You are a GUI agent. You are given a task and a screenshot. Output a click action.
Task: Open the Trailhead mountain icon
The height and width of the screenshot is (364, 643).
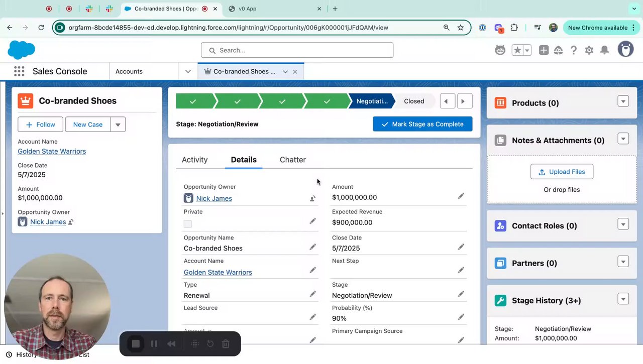point(559,50)
